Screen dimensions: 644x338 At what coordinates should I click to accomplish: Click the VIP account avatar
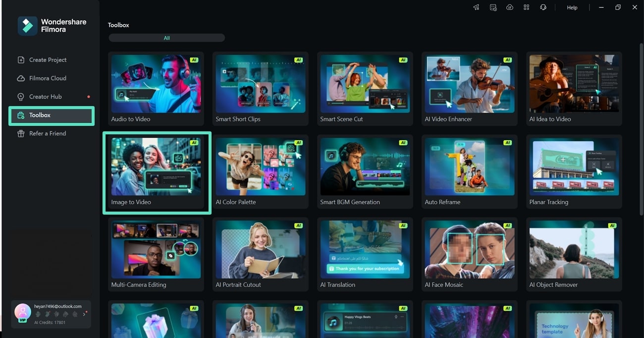pyautogui.click(x=22, y=312)
